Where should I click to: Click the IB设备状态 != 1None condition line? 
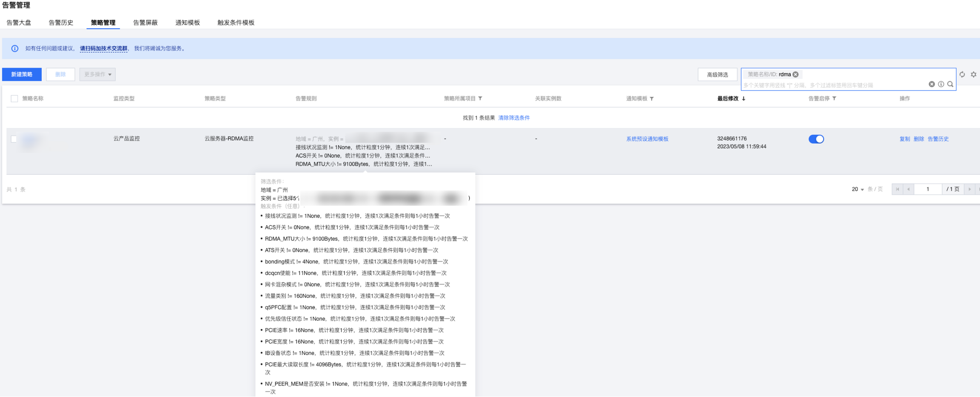(x=355, y=353)
